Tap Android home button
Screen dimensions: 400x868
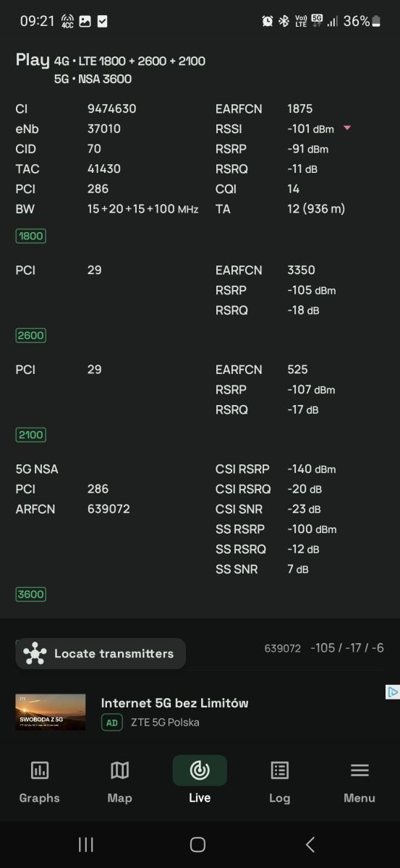click(x=197, y=844)
